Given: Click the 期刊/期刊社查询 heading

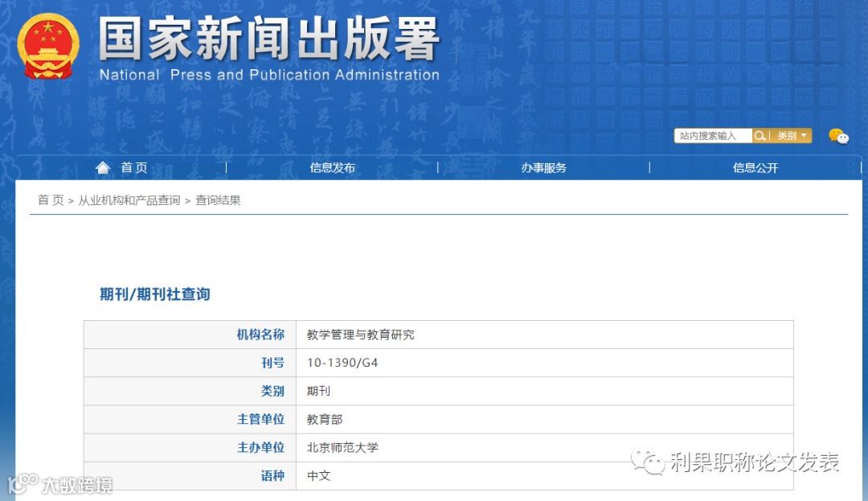Looking at the screenshot, I should tap(155, 294).
